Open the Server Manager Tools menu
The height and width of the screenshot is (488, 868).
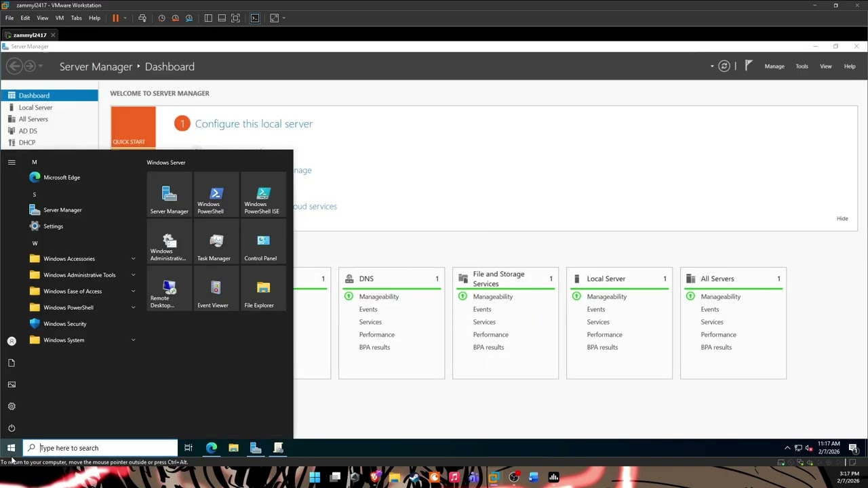tap(802, 66)
